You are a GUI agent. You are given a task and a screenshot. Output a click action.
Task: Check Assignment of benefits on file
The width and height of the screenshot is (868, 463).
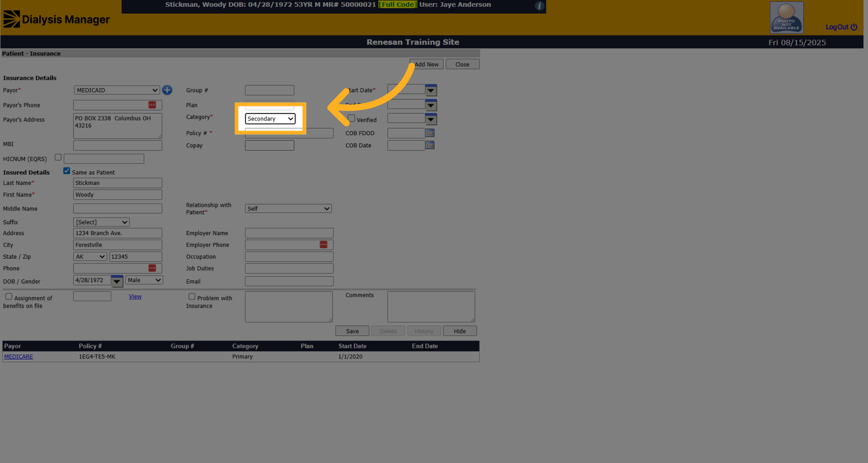click(9, 297)
